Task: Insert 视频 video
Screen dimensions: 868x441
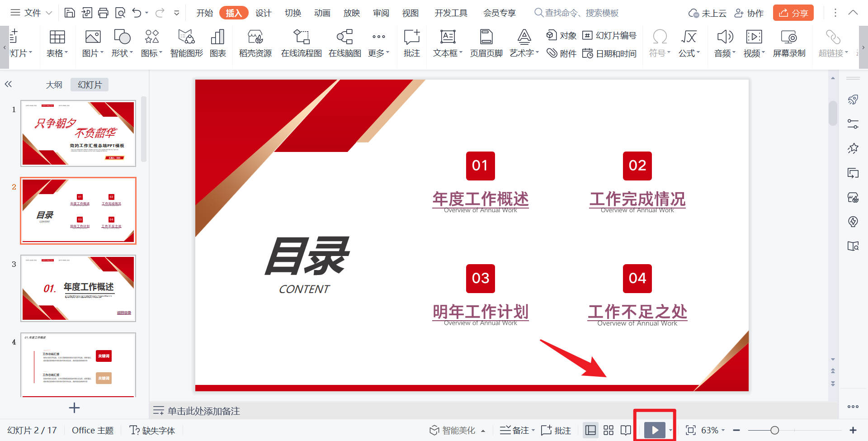Action: (754, 44)
